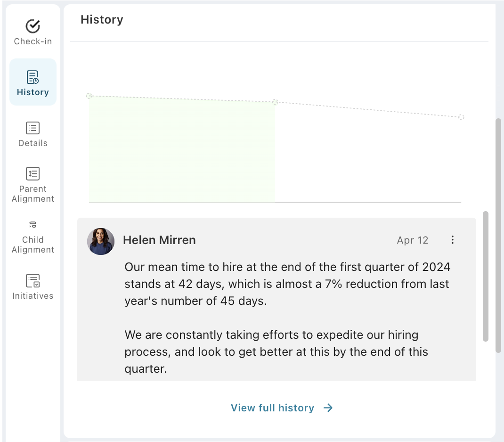The height and width of the screenshot is (442, 504).
Task: Select the last data point on chart
Action: coord(461,117)
